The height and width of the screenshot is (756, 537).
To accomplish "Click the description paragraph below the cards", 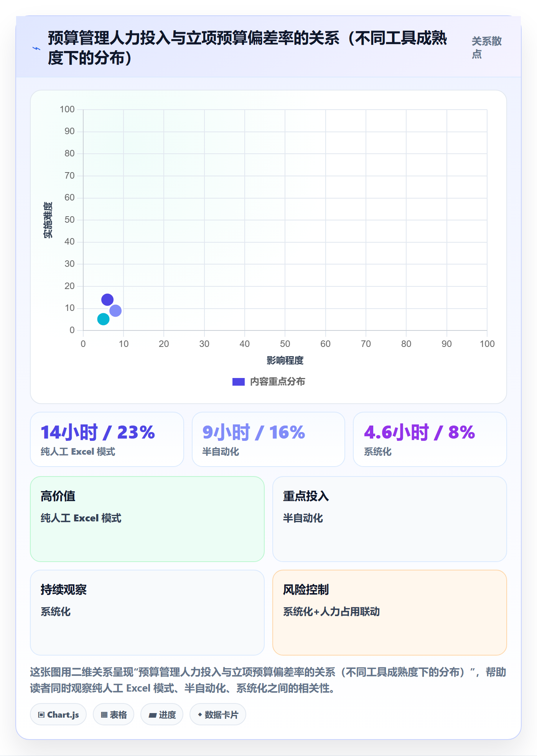I will click(268, 680).
